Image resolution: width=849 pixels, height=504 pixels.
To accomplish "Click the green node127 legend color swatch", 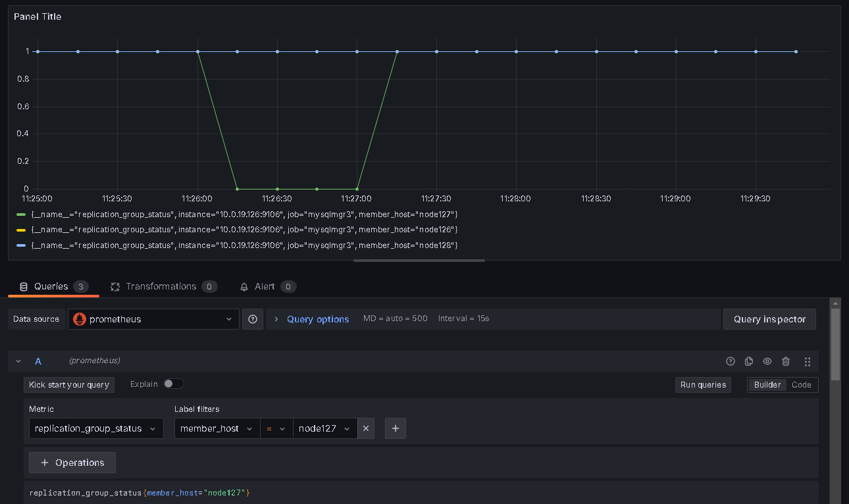I will point(21,214).
